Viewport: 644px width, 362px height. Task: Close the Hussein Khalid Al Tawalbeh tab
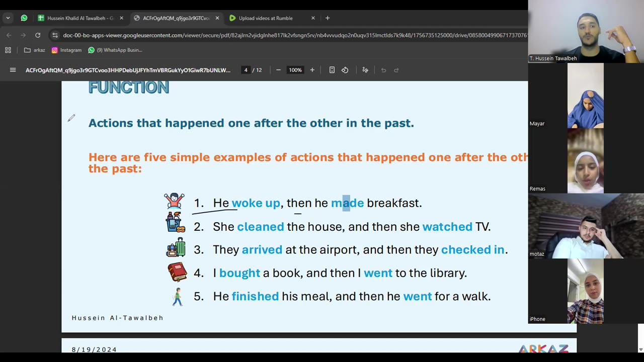[x=121, y=18]
